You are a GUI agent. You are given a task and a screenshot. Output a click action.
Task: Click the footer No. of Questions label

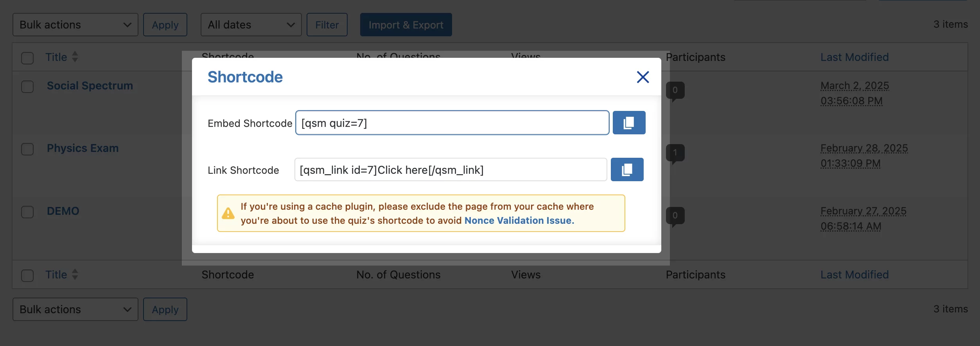click(x=398, y=275)
